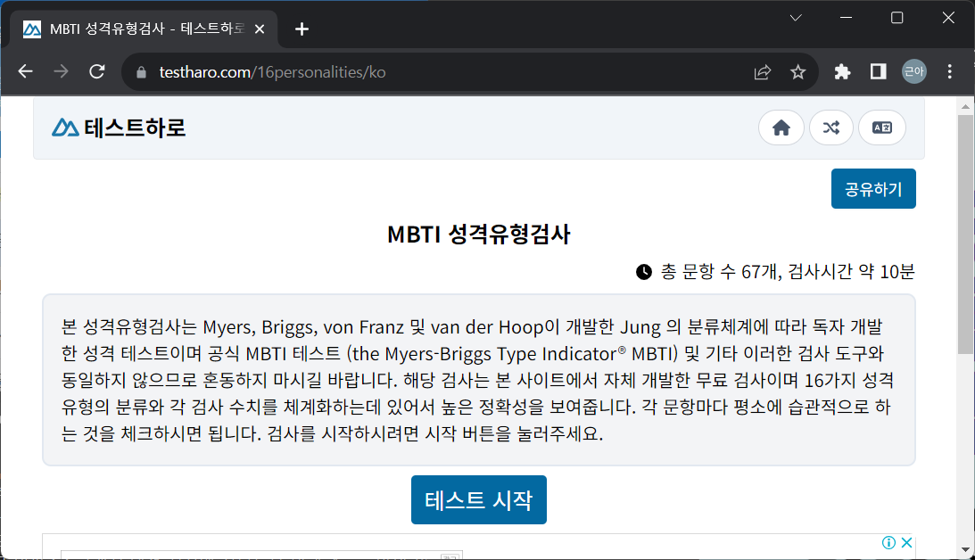Viewport: 975px width, 560px height.
Task: Open the Chrome profile avatar 근아
Action: (x=913, y=71)
